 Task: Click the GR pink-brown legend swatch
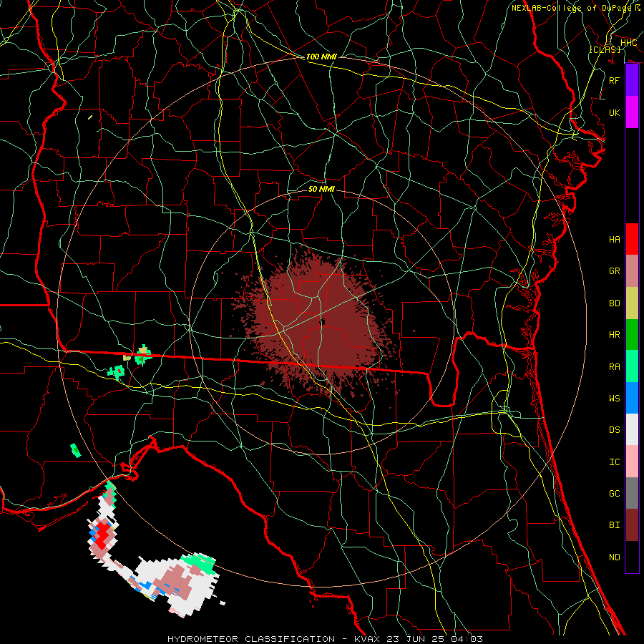632,270
